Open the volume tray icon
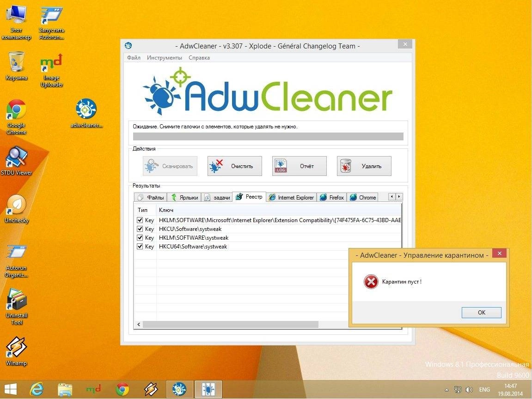The width and height of the screenshot is (532, 399). 469,390
